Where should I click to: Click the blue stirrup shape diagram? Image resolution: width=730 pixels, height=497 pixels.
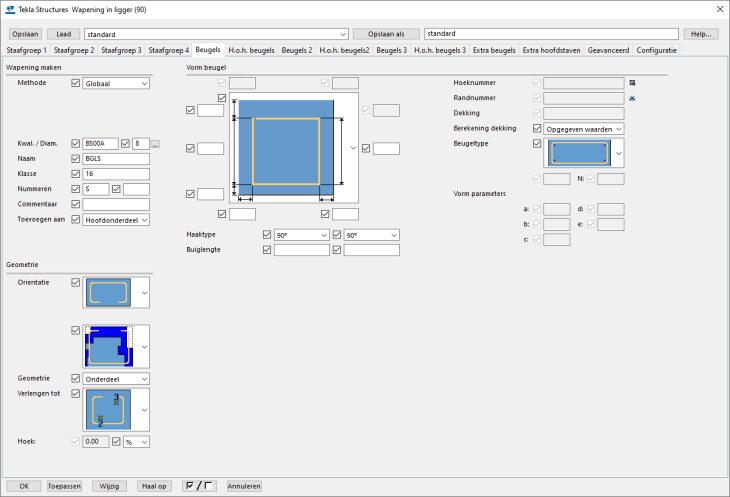(285, 147)
